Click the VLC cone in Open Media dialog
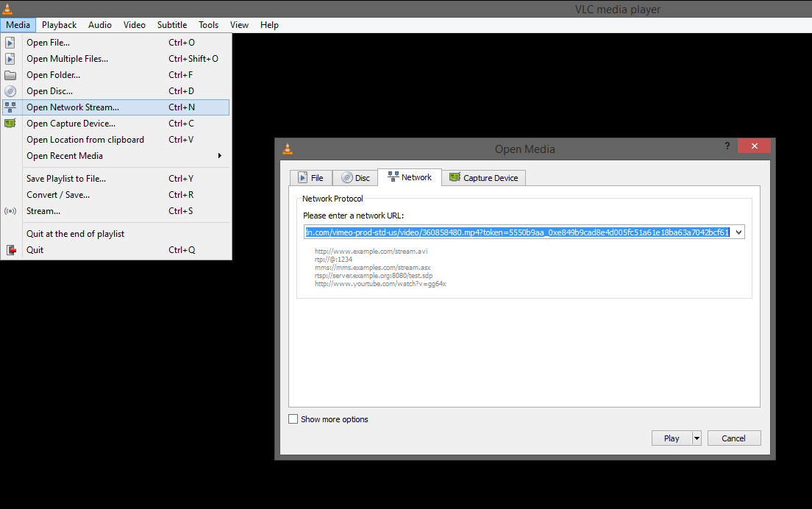812x509 pixels. 288,149
